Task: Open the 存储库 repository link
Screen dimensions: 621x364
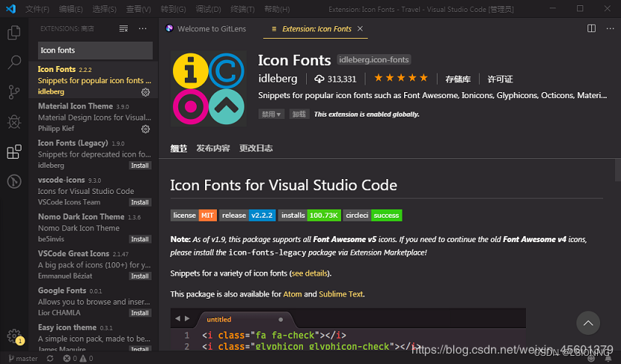Action: pos(458,79)
